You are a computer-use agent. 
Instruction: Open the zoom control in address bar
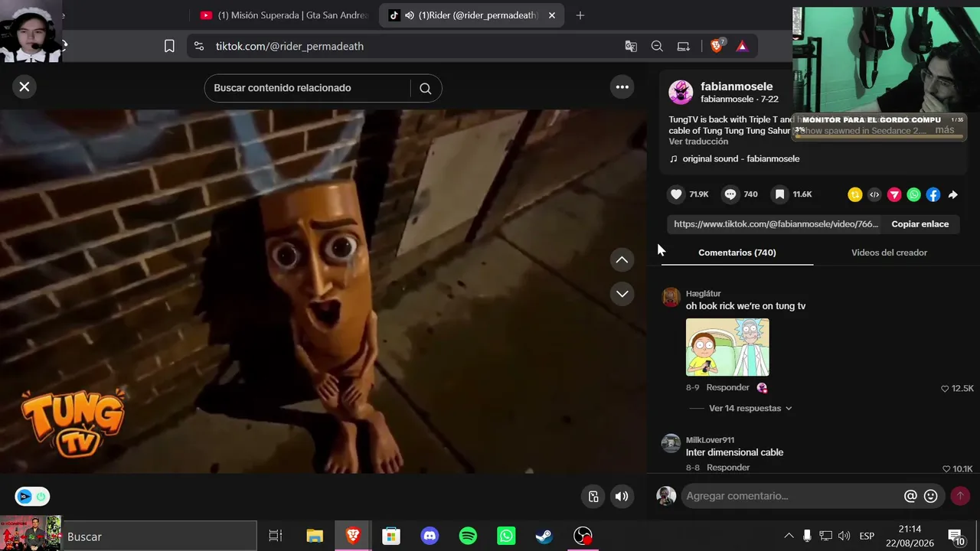tap(657, 46)
